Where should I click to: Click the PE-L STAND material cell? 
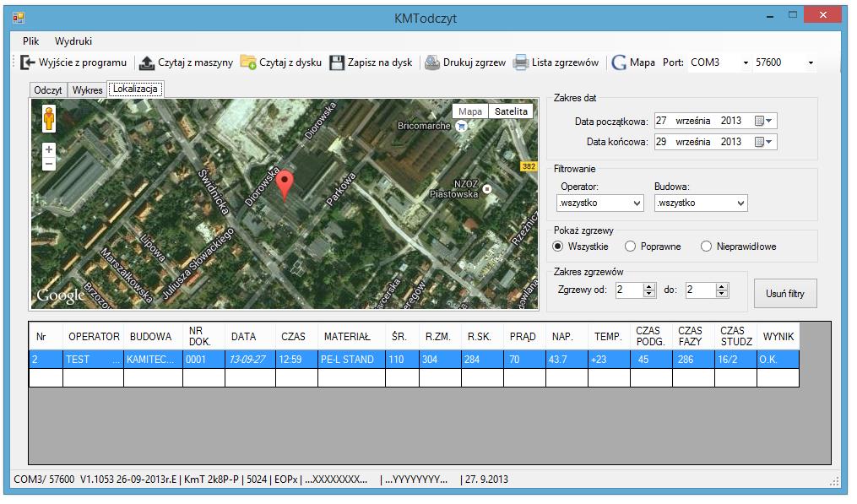tap(351, 360)
